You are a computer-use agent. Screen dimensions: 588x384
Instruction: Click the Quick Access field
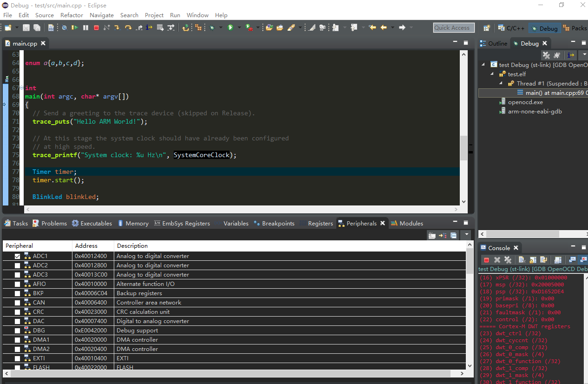(453, 27)
